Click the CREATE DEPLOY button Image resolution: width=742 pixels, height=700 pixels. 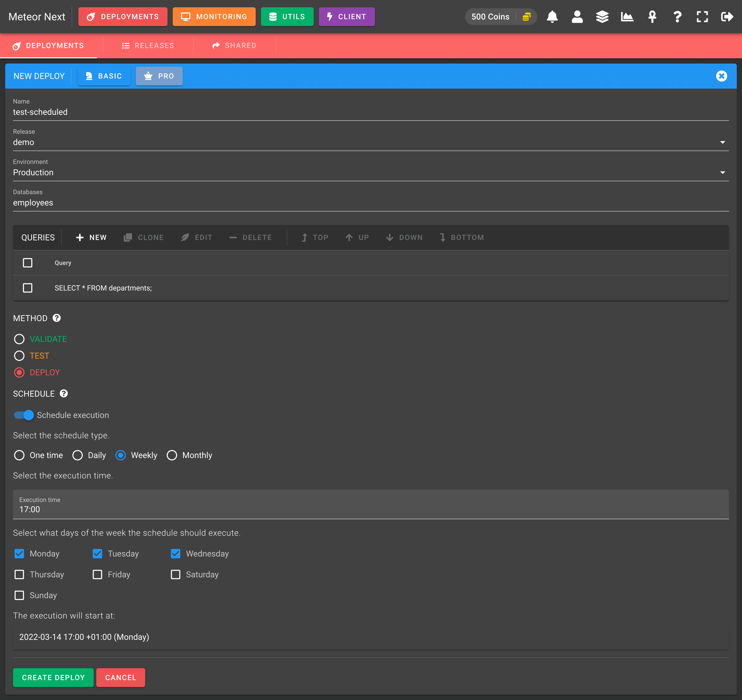(x=53, y=678)
